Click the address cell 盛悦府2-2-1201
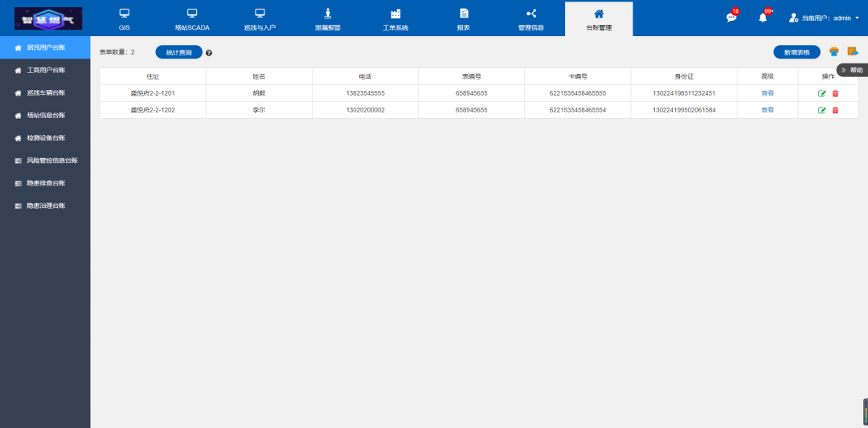Screen dimensions: 868x428 point(153,93)
